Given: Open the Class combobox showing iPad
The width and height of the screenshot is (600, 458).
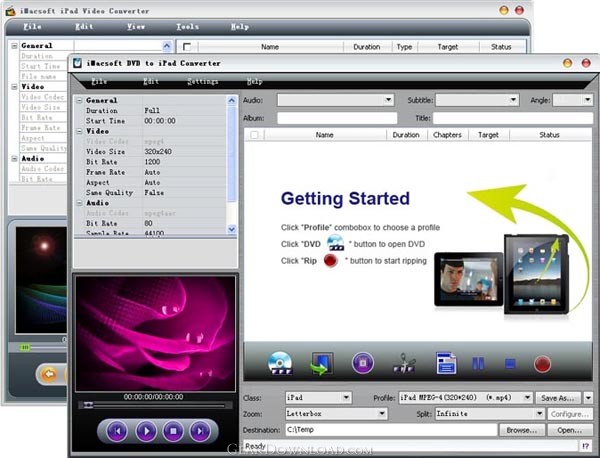Looking at the screenshot, I should 318,398.
